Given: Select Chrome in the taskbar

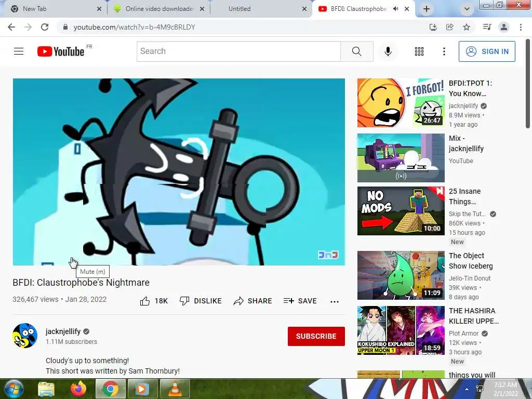Looking at the screenshot, I should 111,389.
